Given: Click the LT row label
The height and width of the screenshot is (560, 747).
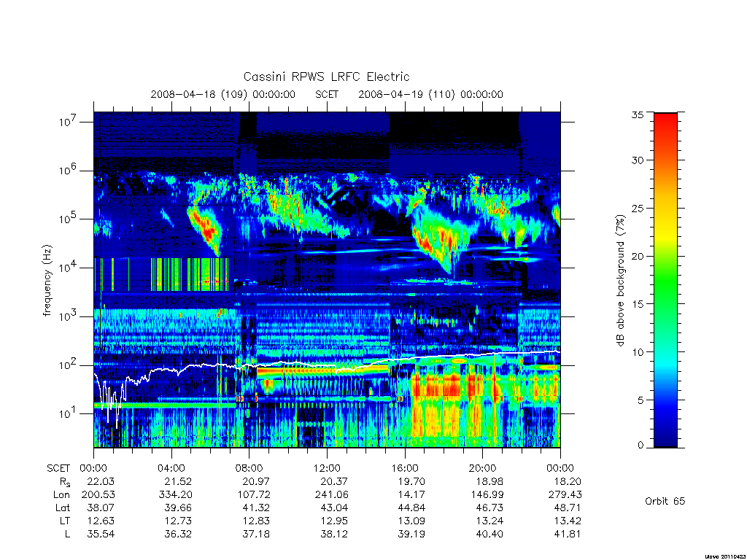Looking at the screenshot, I should [65, 521].
